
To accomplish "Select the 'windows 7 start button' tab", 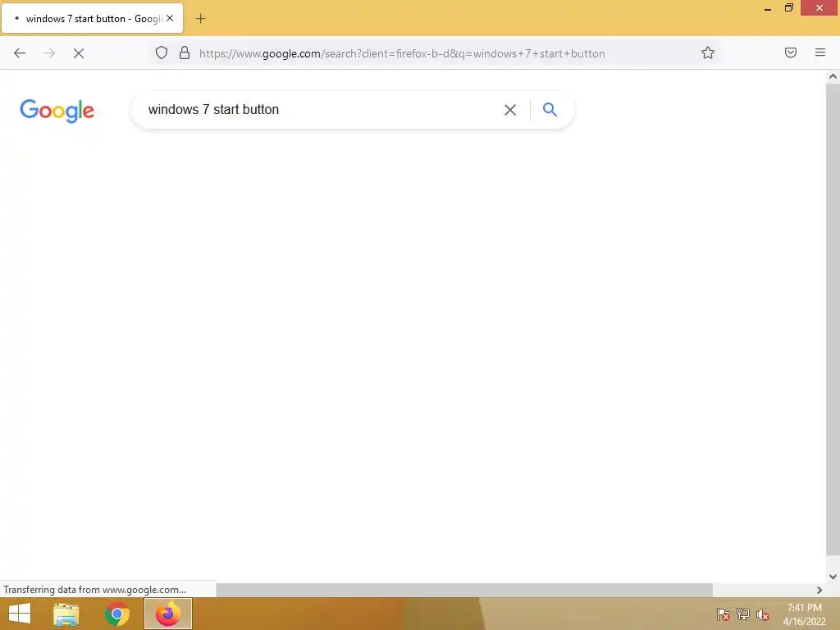I will 92,18.
